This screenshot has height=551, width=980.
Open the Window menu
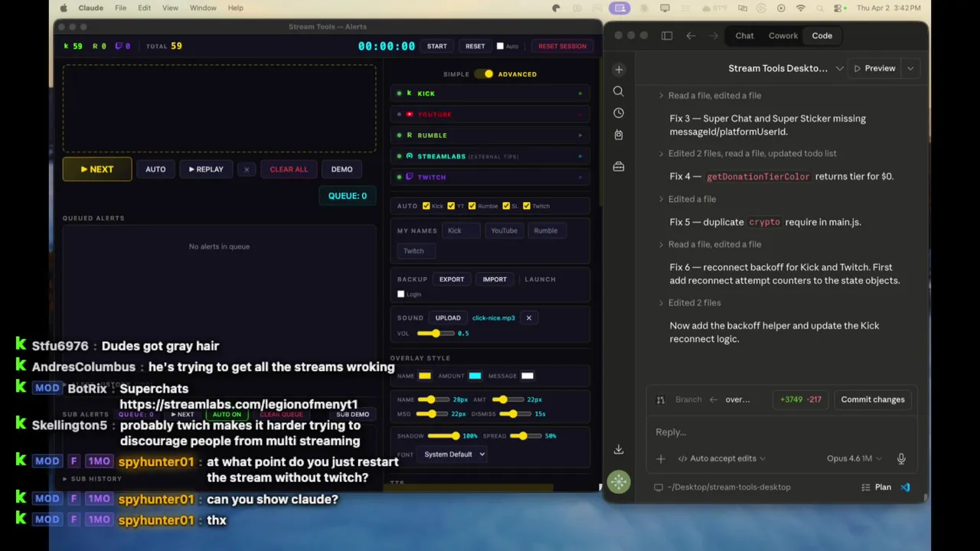pyautogui.click(x=203, y=8)
